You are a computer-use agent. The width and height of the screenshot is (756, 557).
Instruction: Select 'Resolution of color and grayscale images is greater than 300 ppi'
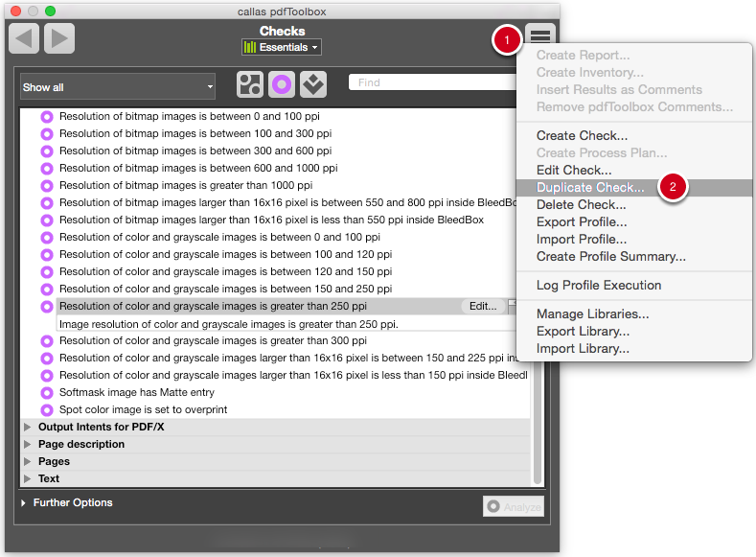(x=213, y=340)
